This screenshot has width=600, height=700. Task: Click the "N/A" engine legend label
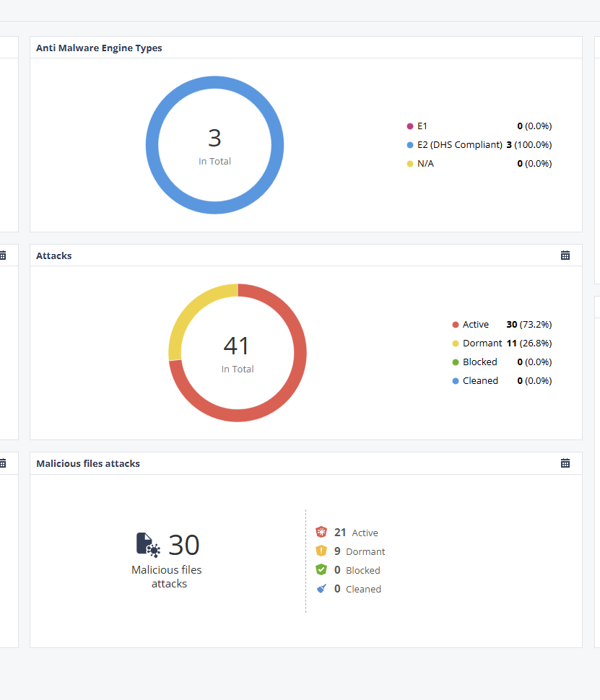click(425, 163)
